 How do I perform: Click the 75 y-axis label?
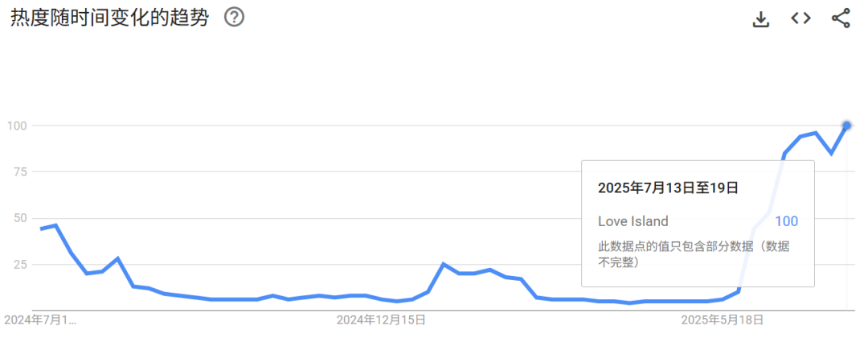pyautogui.click(x=21, y=171)
